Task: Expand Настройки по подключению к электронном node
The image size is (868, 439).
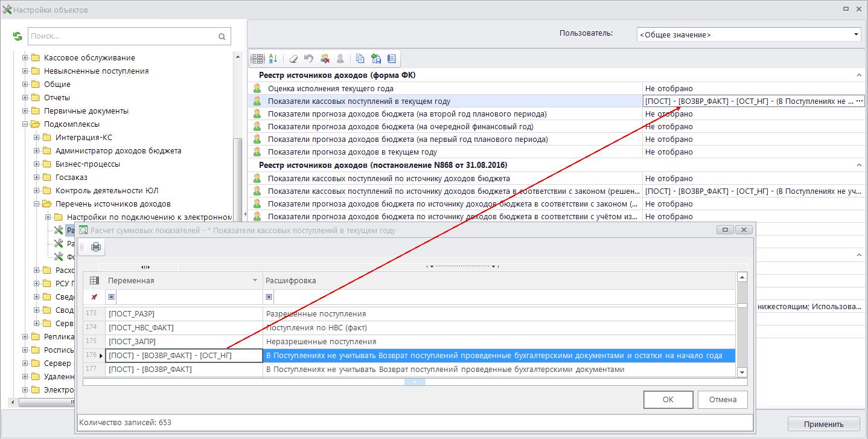Action: coord(48,217)
